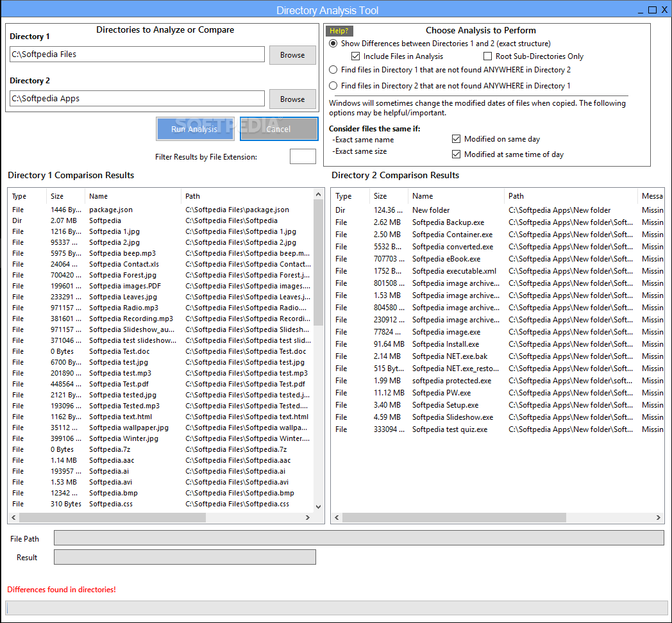This screenshot has width=672, height=623.
Task: Select New folder Dir row in Directory 2
Action: click(x=498, y=210)
